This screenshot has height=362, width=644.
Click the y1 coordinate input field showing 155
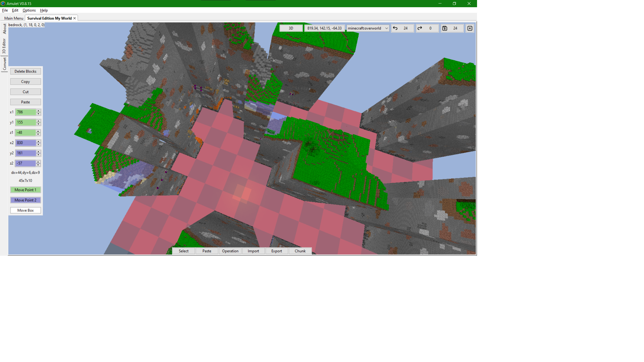[x=26, y=122]
